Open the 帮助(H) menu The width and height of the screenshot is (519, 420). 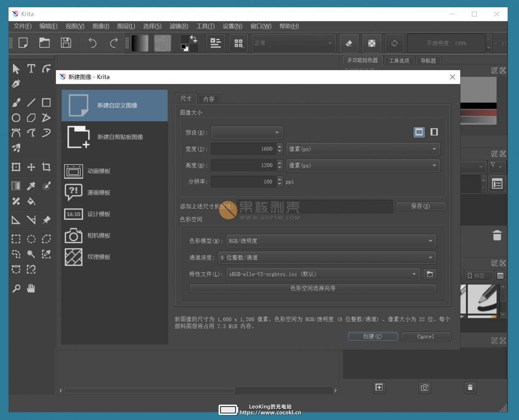click(x=289, y=26)
